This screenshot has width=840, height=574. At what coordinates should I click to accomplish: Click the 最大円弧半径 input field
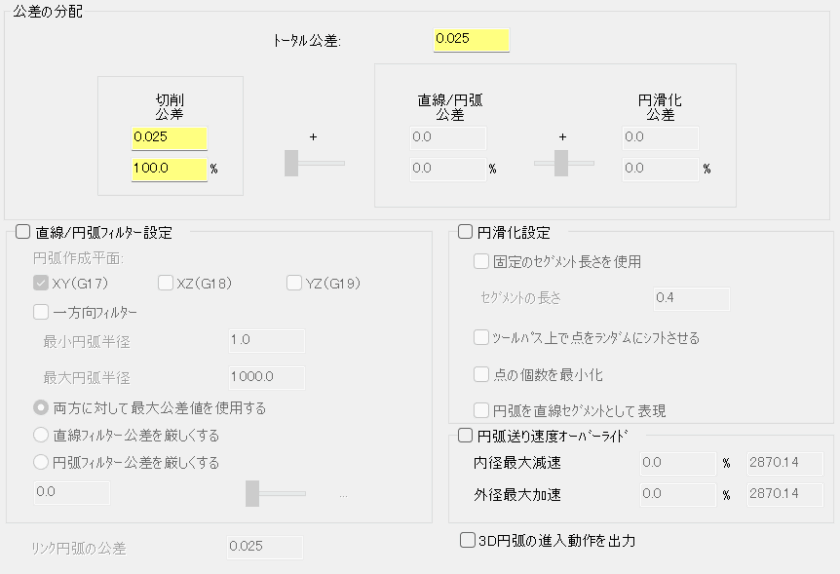(265, 377)
